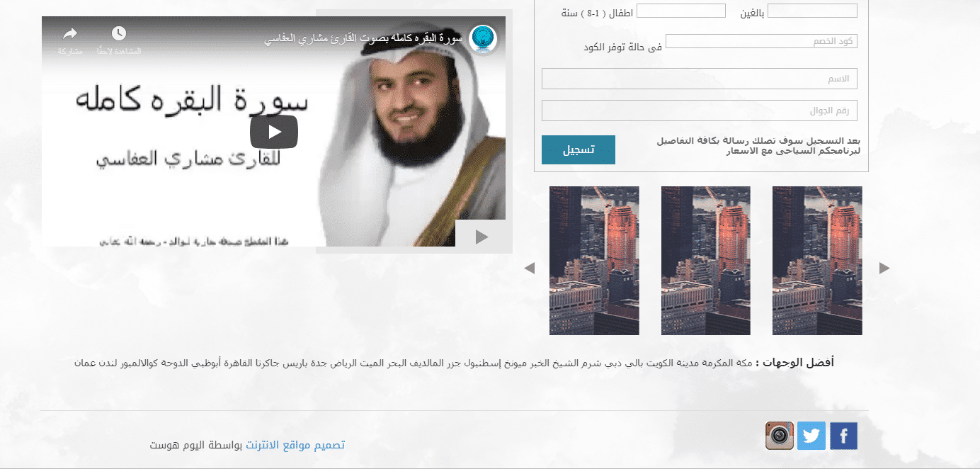This screenshot has height=469, width=980.
Task: Open the Facebook social icon
Action: pos(843,436)
